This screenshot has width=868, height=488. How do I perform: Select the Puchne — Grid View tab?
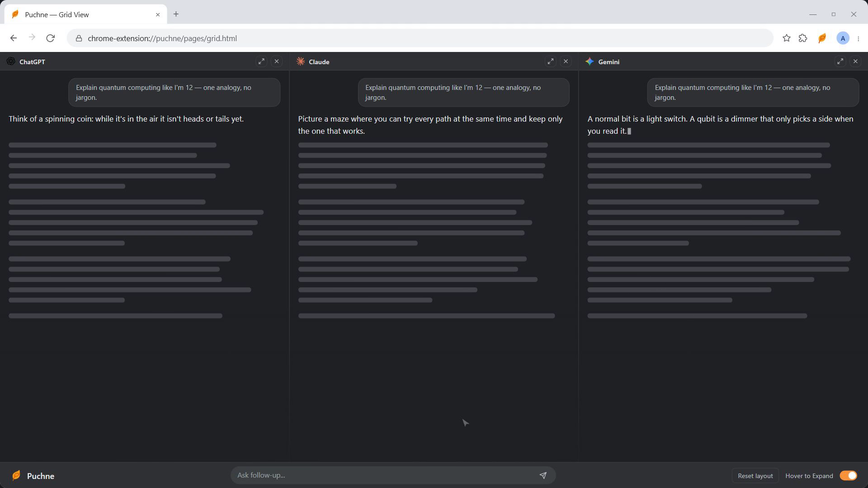point(86,14)
